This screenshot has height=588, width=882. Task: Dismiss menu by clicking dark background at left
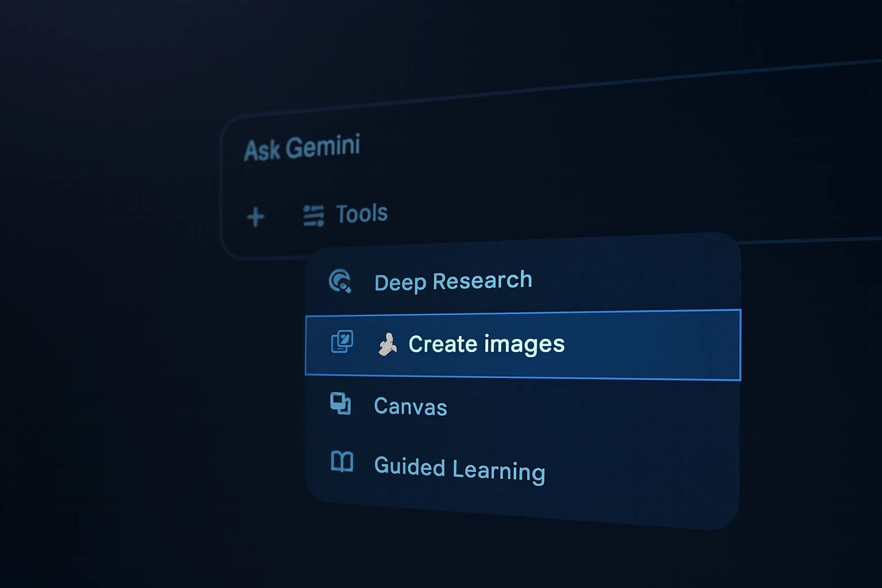pos(115,373)
